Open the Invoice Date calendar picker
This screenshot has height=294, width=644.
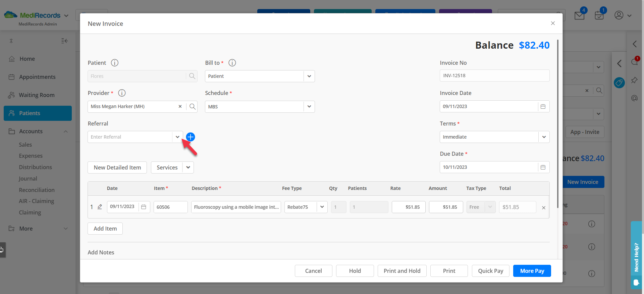click(543, 106)
